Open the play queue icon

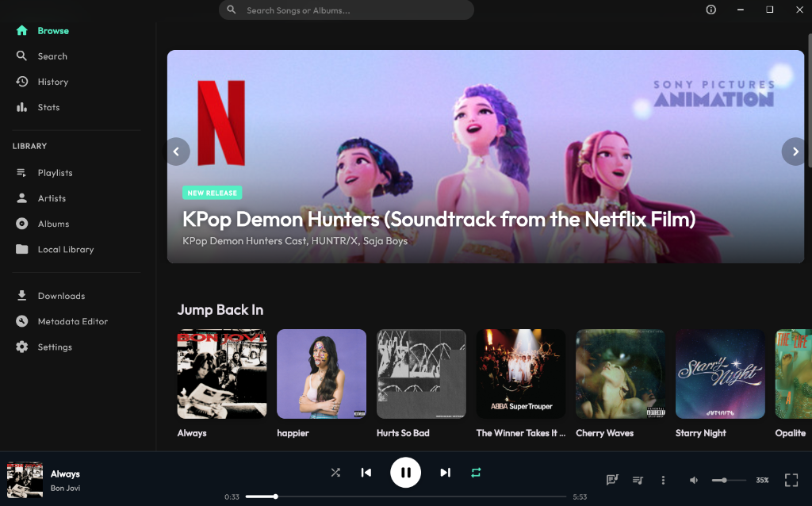[x=638, y=480]
